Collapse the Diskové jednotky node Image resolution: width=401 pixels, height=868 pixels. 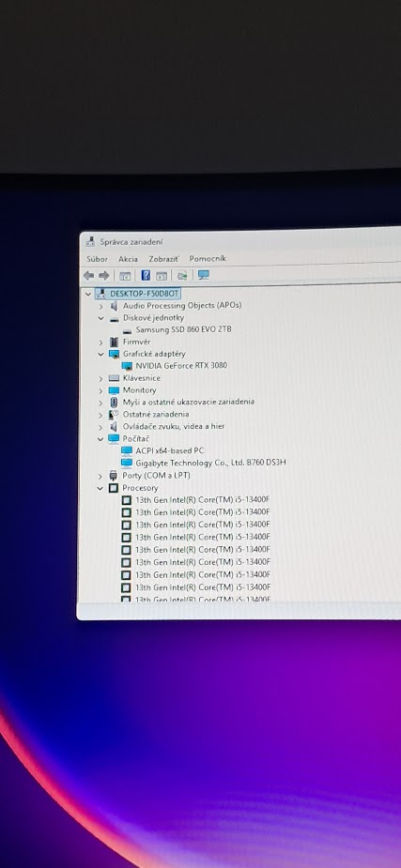coord(100,318)
